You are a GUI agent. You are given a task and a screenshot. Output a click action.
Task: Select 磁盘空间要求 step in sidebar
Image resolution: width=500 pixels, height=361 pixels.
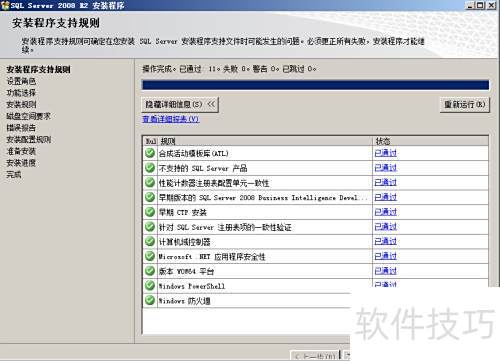pyautogui.click(x=28, y=116)
